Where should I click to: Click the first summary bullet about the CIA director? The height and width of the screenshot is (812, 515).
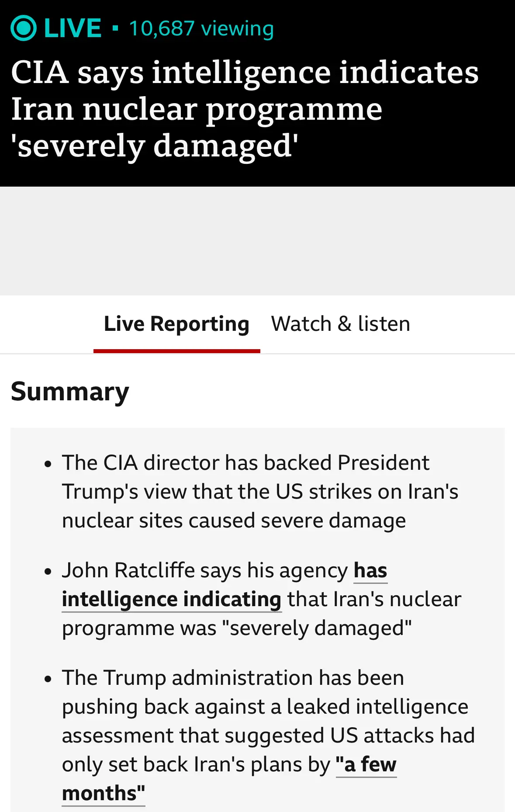260,492
